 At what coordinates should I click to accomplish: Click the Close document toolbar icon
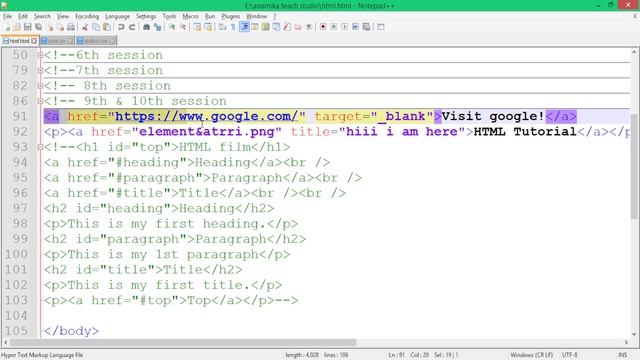point(50,27)
